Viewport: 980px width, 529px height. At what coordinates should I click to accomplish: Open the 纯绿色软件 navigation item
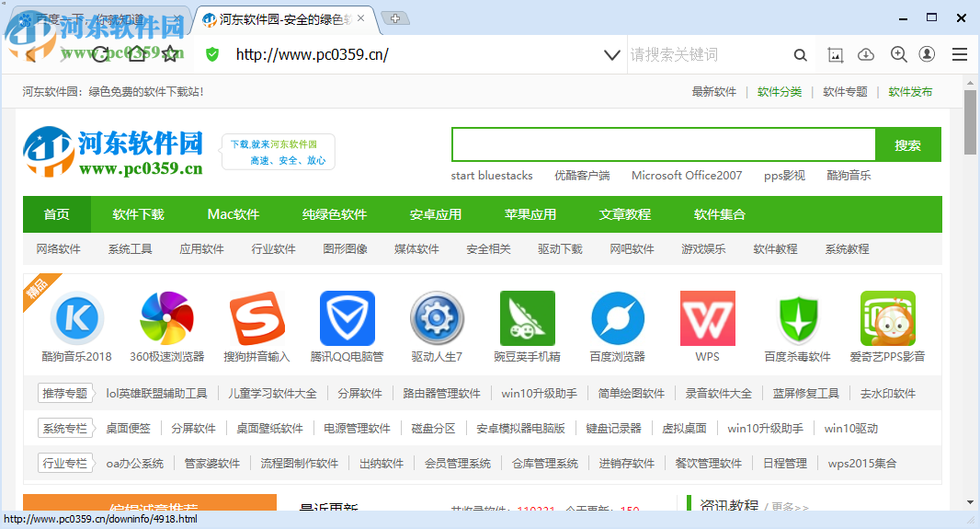point(335,214)
